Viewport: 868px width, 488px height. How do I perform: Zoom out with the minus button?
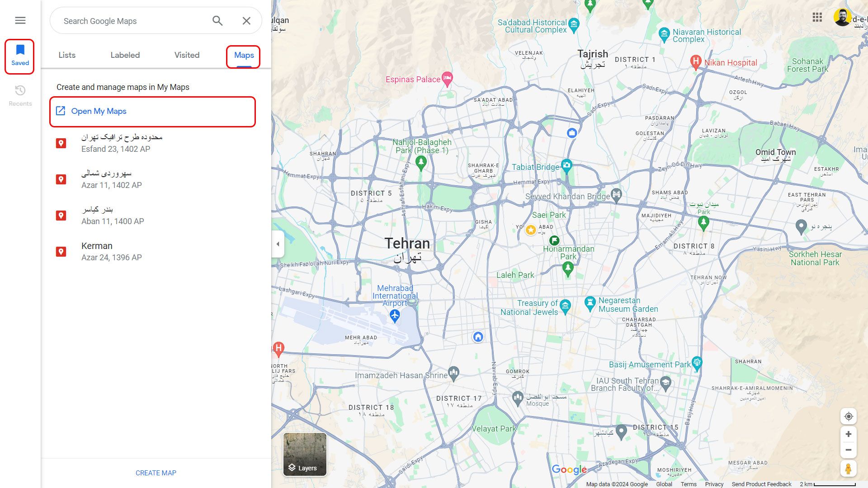coord(849,450)
